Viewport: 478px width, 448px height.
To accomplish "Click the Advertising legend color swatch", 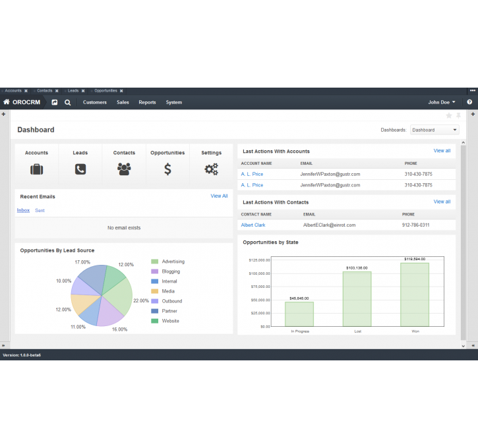I will (154, 262).
